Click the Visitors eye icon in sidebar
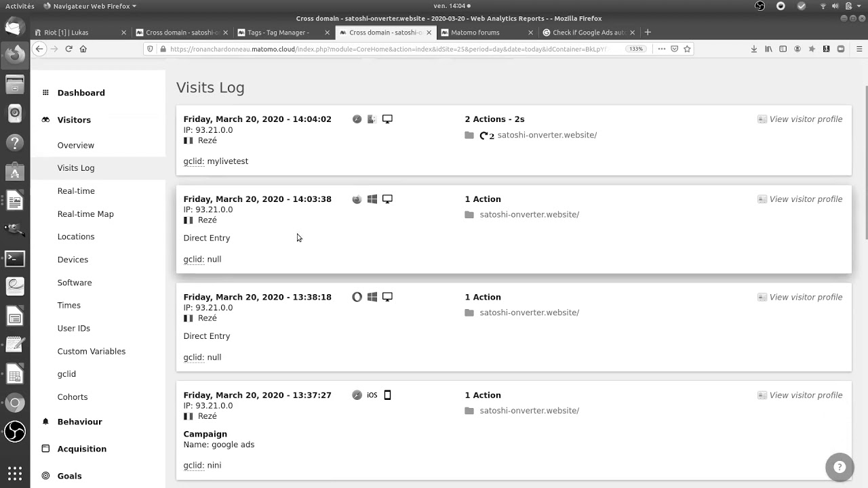The width and height of the screenshot is (868, 488). point(45,119)
